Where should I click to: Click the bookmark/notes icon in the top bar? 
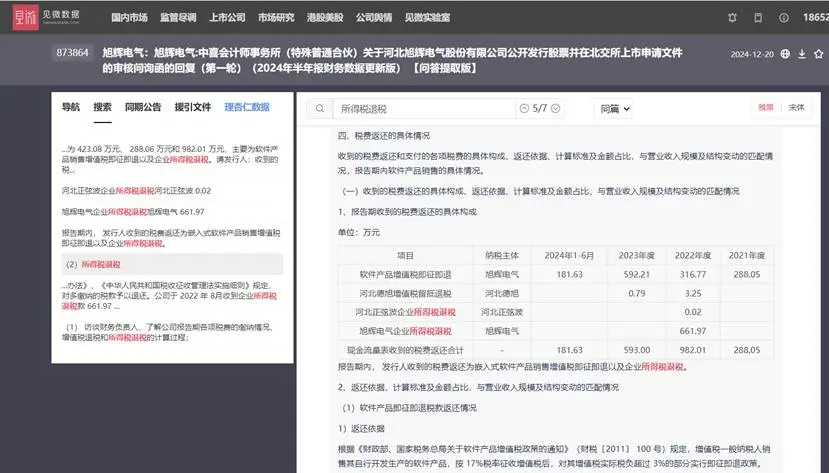click(758, 18)
